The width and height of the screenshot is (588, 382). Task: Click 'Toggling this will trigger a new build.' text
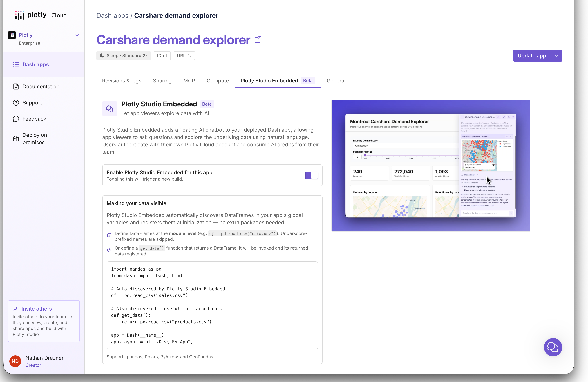click(x=145, y=179)
